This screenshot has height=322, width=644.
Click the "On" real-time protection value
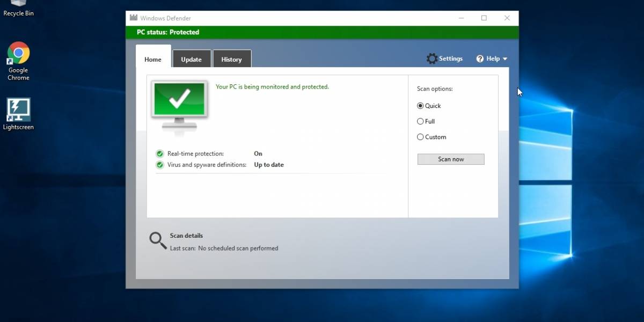[258, 153]
